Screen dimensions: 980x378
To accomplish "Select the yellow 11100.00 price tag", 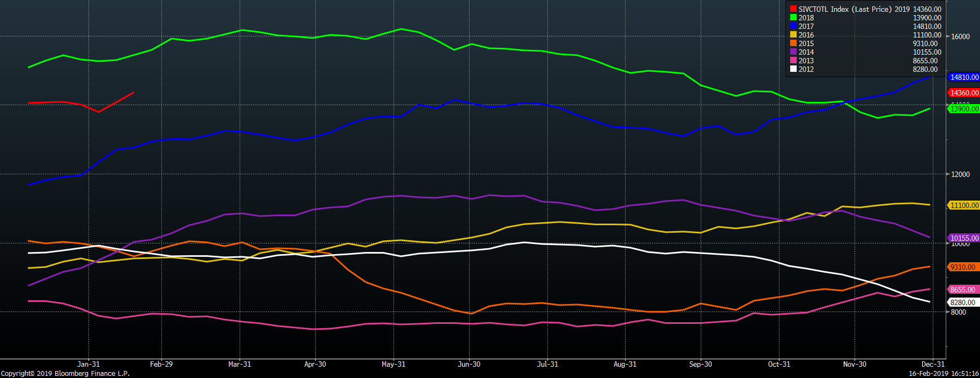I will click(x=964, y=205).
